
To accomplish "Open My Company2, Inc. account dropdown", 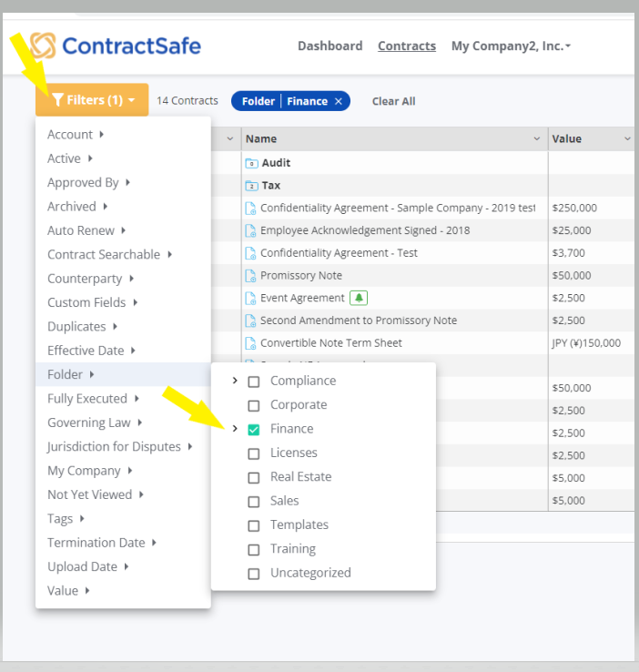I will click(x=511, y=46).
